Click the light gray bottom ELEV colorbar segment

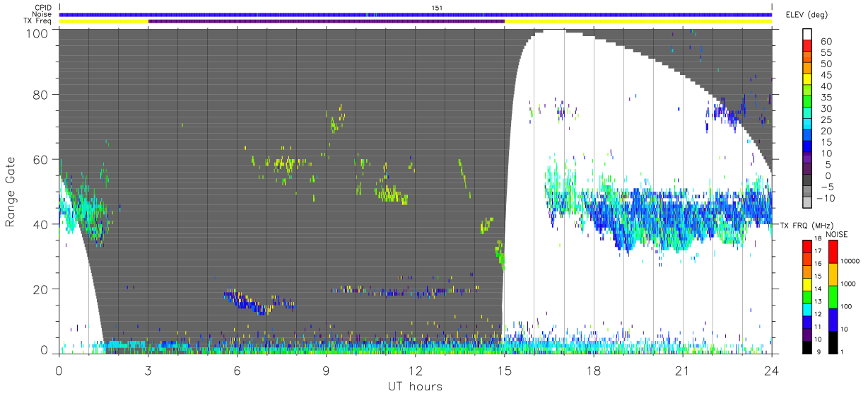tap(808, 203)
